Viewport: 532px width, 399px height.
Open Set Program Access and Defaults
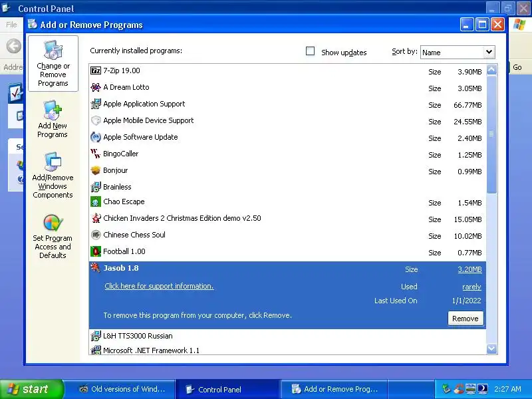tap(53, 237)
